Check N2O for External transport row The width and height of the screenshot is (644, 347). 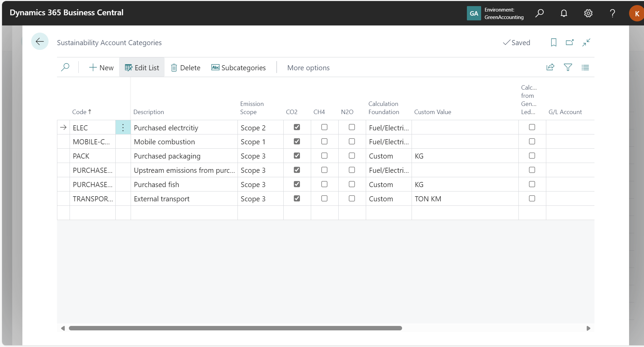point(352,199)
